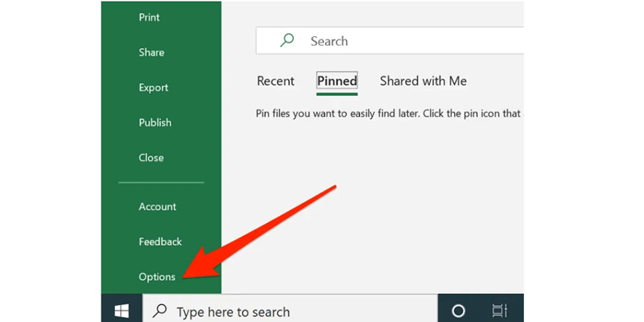
Task: Click the sidebar divider line above Account
Action: point(161,183)
